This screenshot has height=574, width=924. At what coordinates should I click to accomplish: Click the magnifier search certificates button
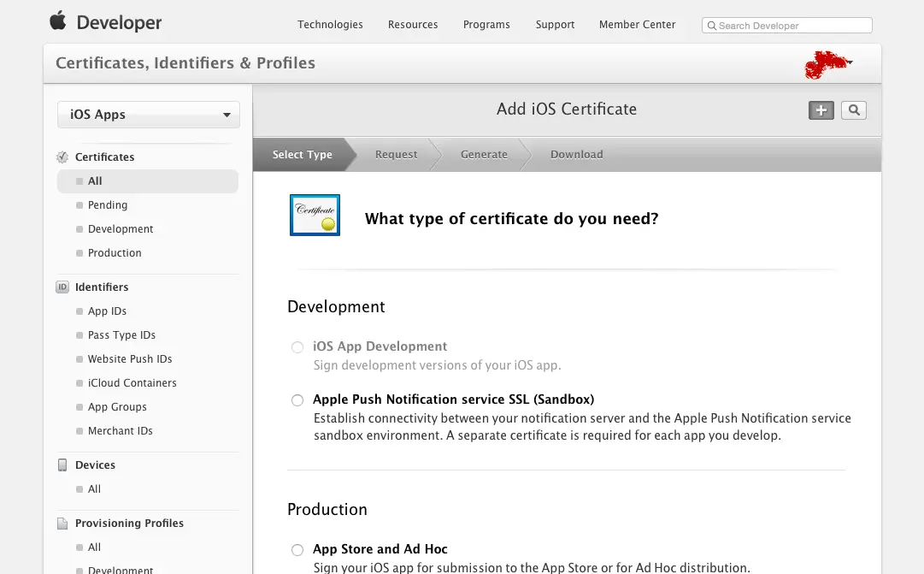853,110
